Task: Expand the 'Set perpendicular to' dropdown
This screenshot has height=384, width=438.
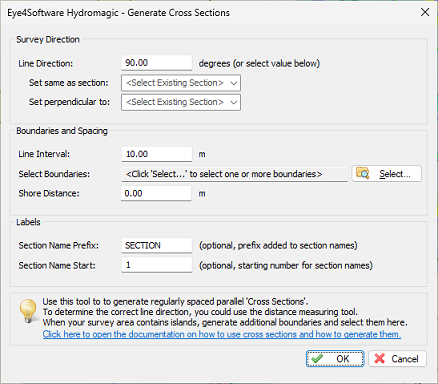Action: 181,102
